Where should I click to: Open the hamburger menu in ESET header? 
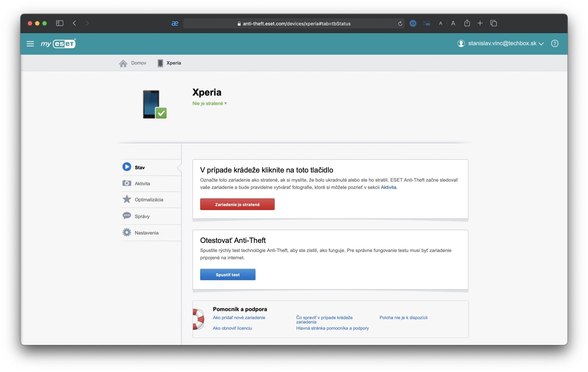coord(30,44)
